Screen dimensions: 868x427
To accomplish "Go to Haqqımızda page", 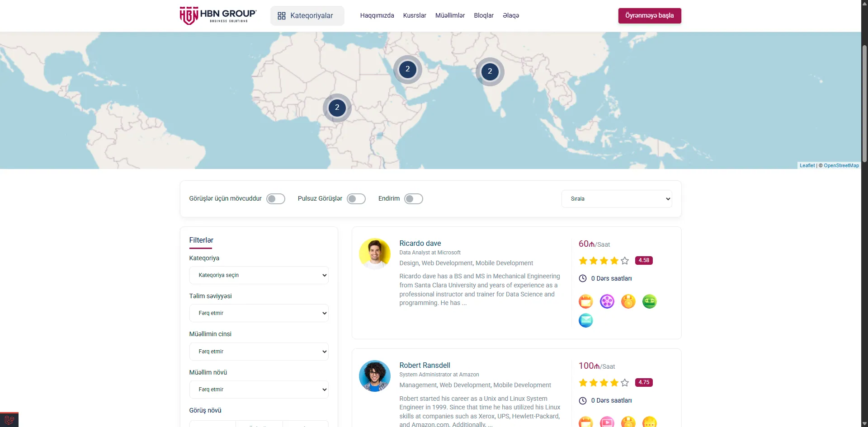I will tap(377, 15).
